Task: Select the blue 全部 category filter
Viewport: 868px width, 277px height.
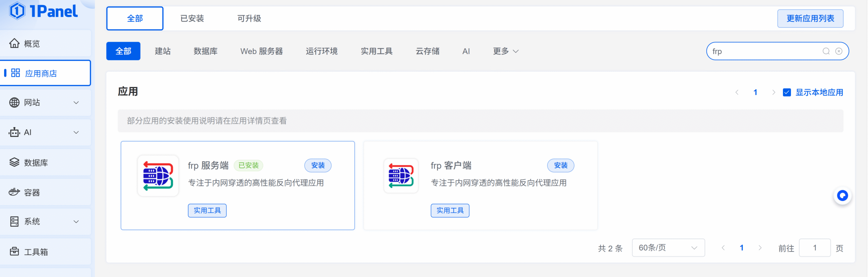Action: click(x=123, y=51)
